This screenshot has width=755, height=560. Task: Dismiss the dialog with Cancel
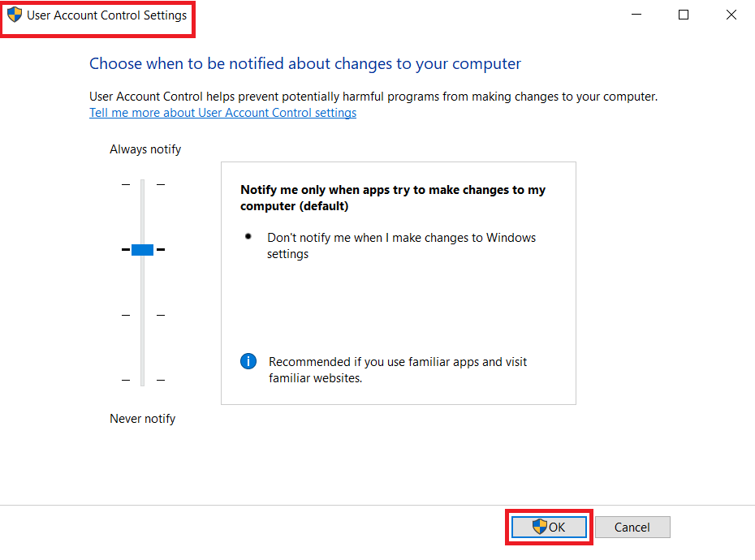tap(632, 527)
